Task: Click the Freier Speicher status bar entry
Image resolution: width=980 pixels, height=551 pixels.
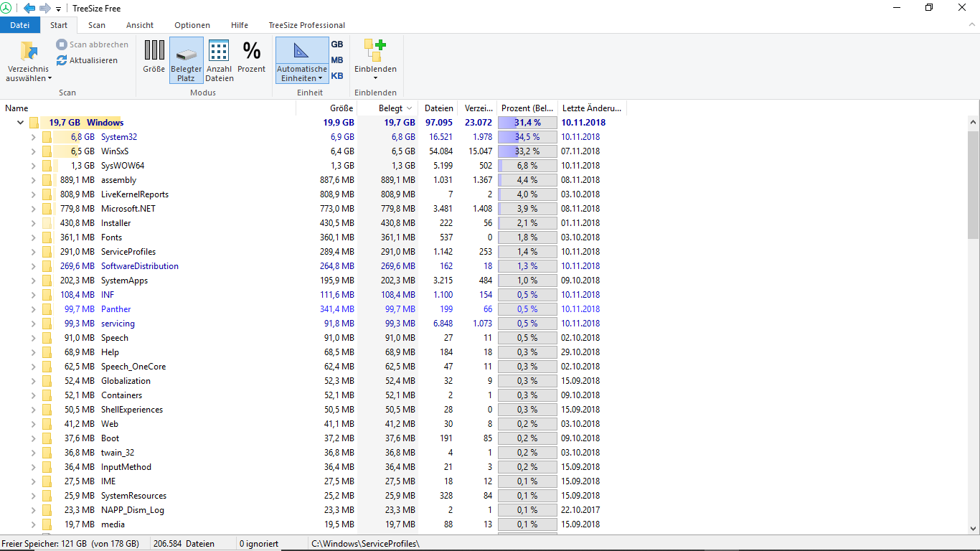Action: click(74, 544)
